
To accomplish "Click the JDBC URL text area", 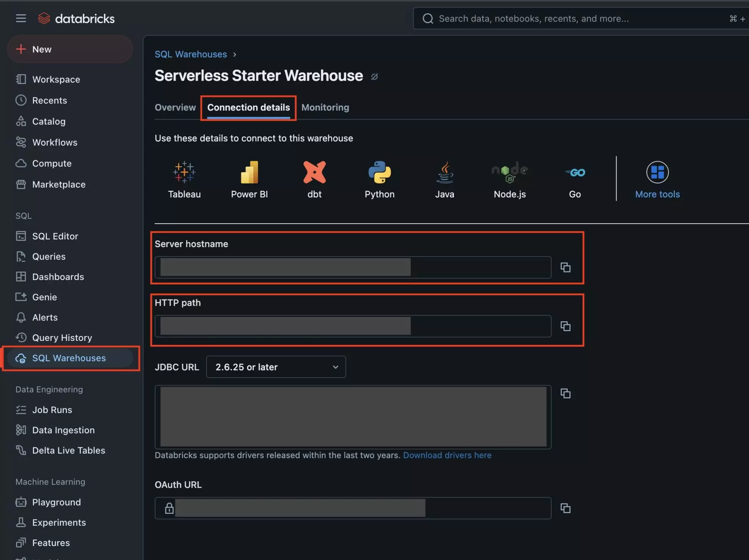I will [x=353, y=417].
